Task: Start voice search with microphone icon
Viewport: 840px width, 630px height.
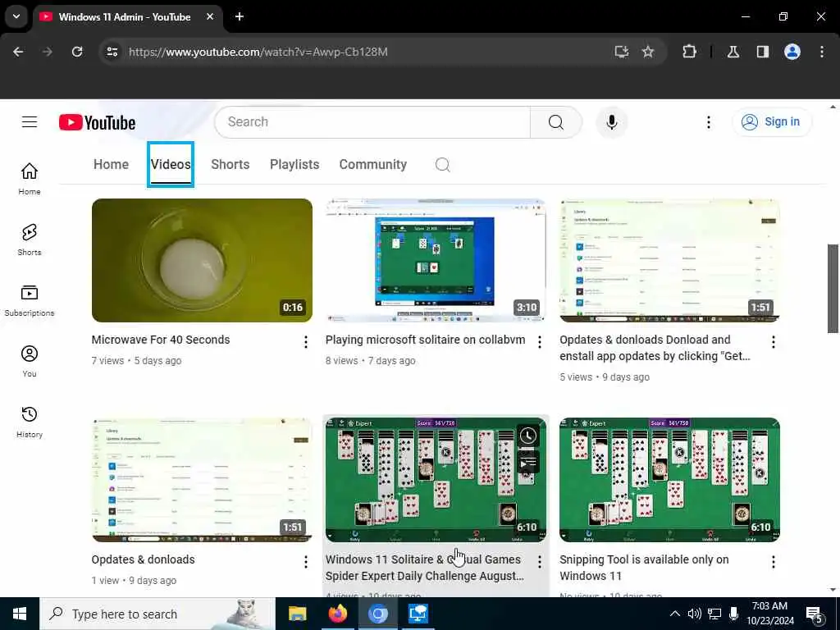Action: click(x=611, y=122)
